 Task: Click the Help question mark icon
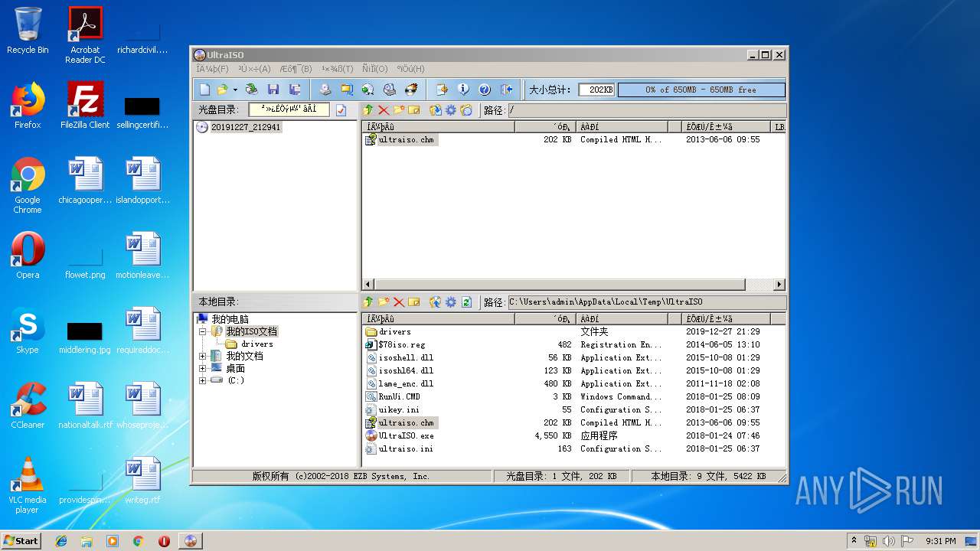click(485, 90)
